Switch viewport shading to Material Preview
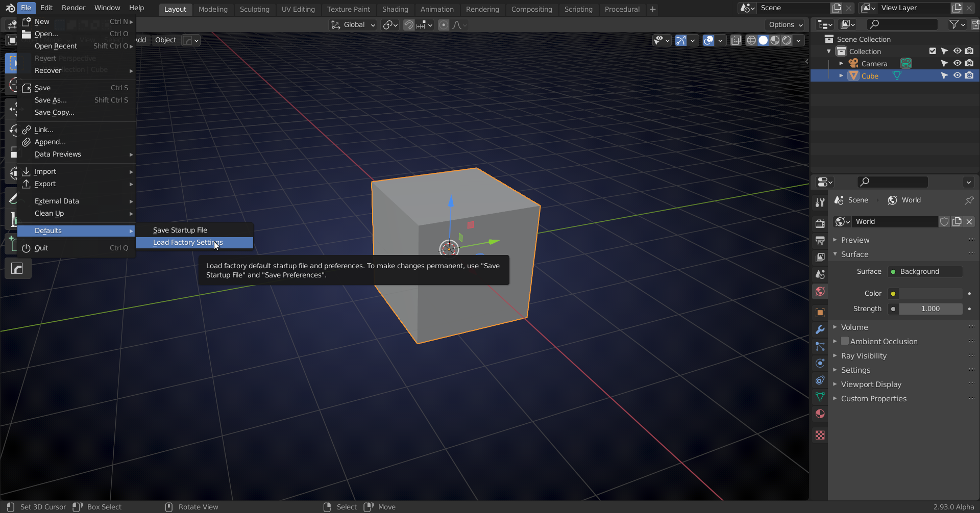This screenshot has width=980, height=513. tap(775, 40)
